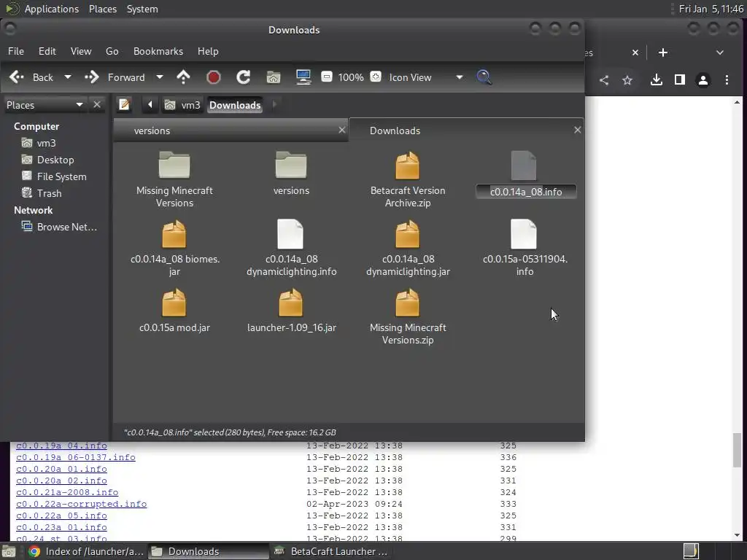
Task: Open the Bookmarks menu
Action: [x=158, y=51]
